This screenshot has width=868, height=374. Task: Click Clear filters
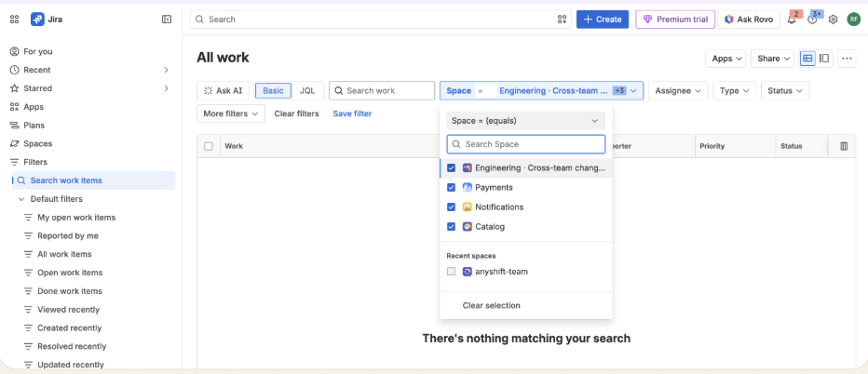297,114
